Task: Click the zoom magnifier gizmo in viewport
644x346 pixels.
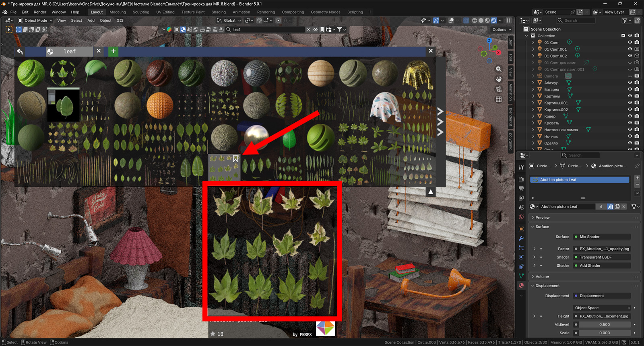Action: (x=499, y=69)
